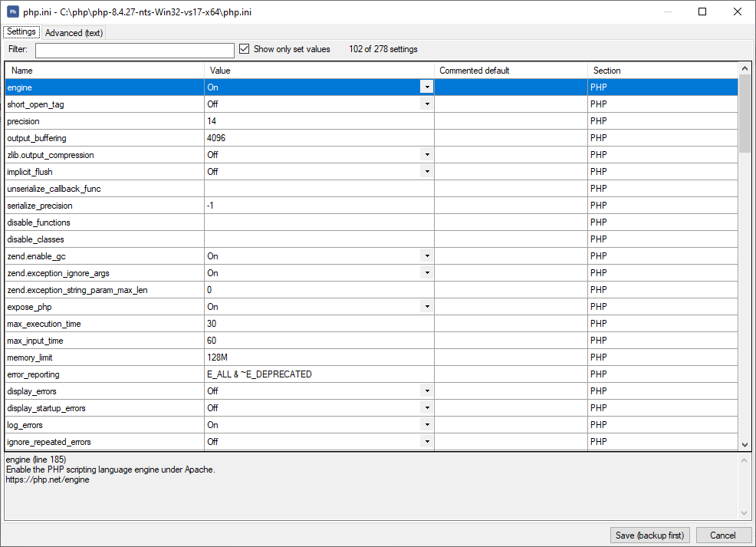Minimize the php.ini window
This screenshot has height=547, width=756.
(668, 12)
